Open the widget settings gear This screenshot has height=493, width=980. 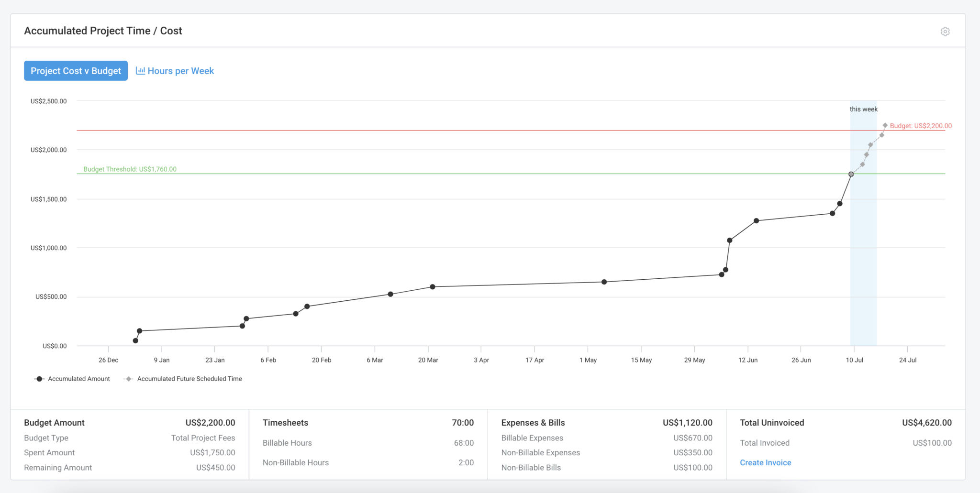pyautogui.click(x=945, y=31)
